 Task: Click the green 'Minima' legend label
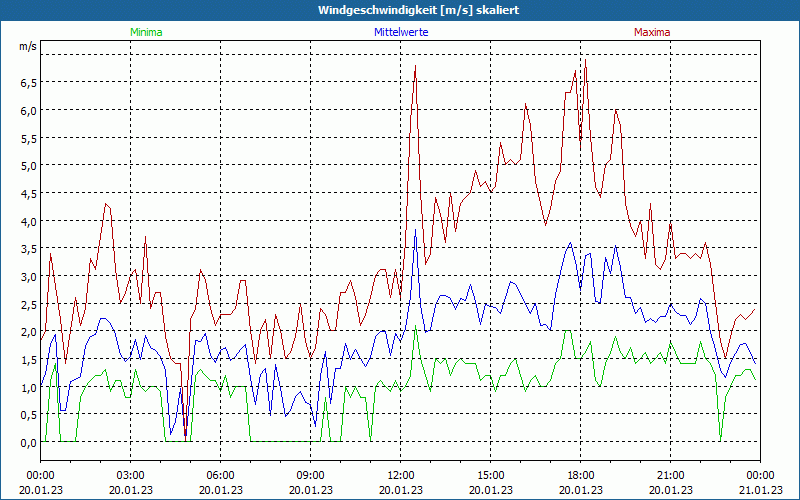[146, 32]
